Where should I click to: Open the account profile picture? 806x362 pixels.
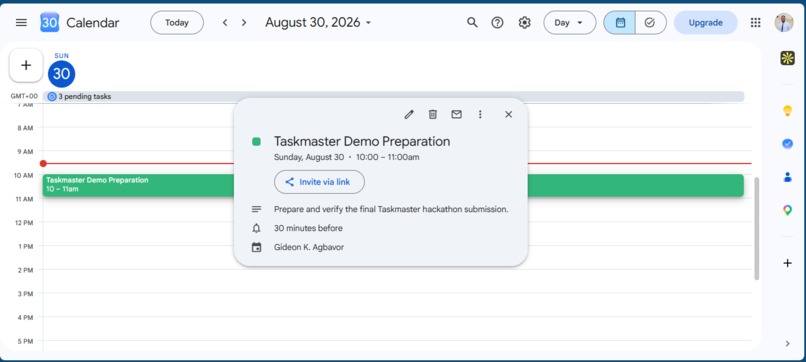click(784, 23)
